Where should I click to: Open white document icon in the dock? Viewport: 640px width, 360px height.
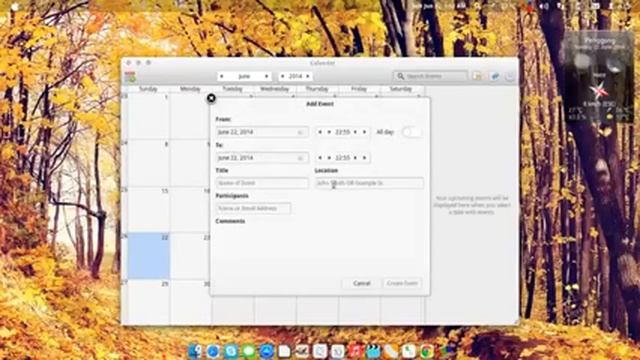(x=284, y=351)
